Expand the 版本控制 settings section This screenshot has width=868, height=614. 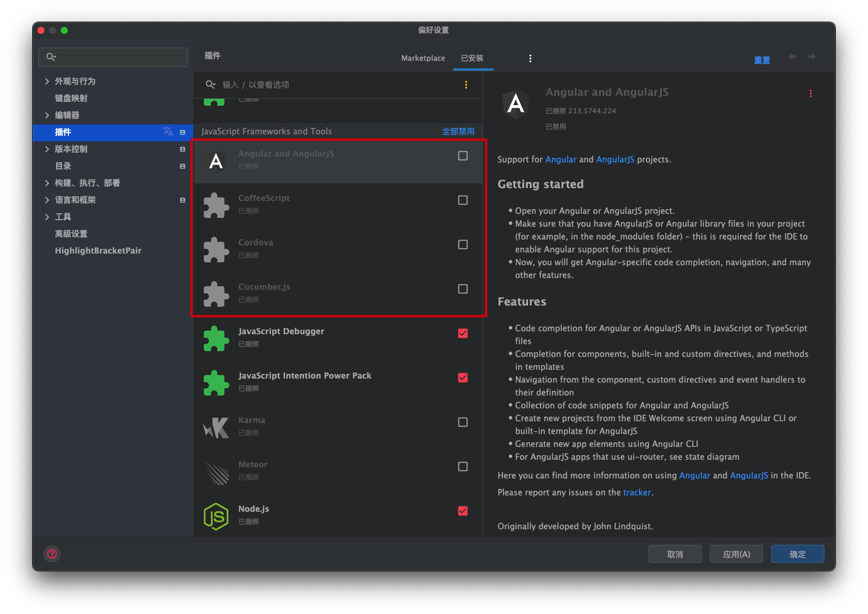pyautogui.click(x=47, y=149)
